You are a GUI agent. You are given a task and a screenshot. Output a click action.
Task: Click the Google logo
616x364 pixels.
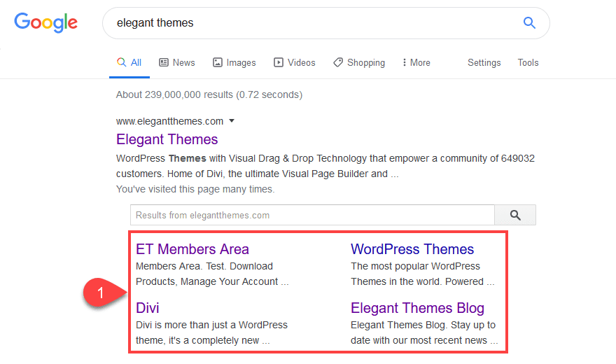(46, 22)
